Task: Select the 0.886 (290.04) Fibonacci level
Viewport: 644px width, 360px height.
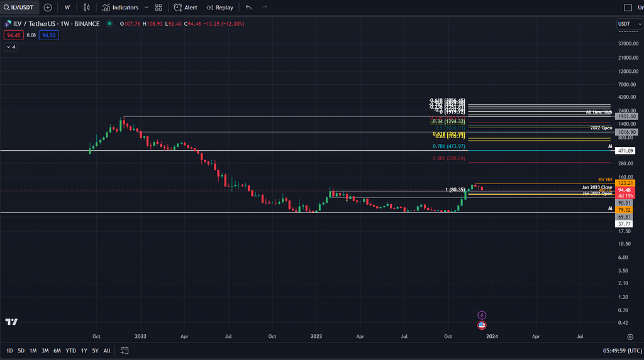Action: tap(449, 158)
